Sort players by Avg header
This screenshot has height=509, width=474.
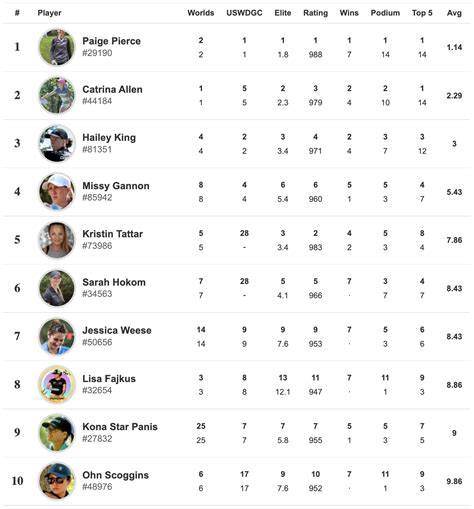(454, 13)
